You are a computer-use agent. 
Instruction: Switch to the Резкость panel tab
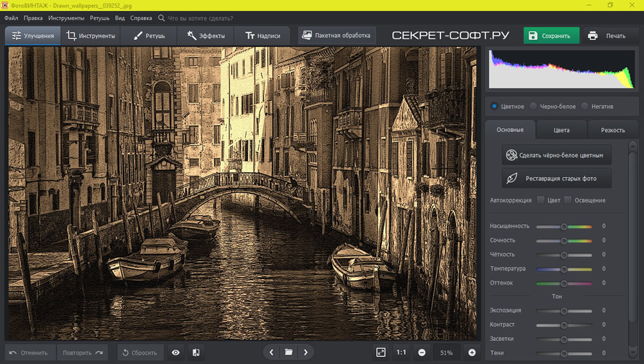pos(613,130)
